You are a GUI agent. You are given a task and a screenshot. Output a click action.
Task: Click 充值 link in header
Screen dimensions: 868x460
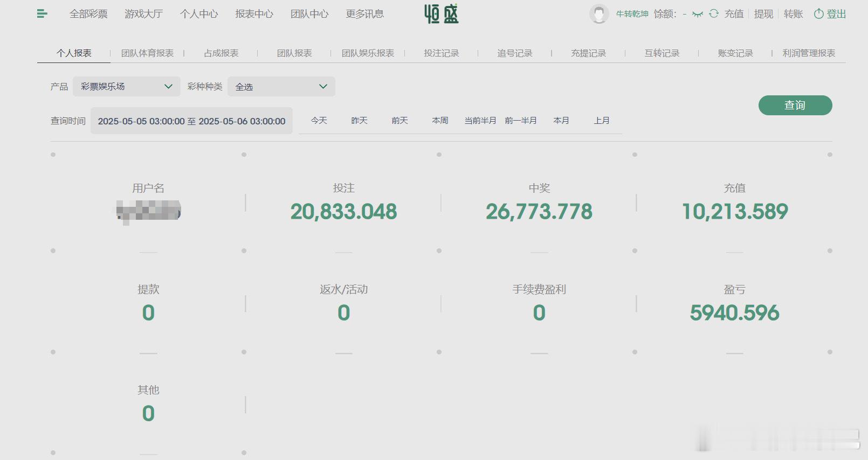pos(734,14)
